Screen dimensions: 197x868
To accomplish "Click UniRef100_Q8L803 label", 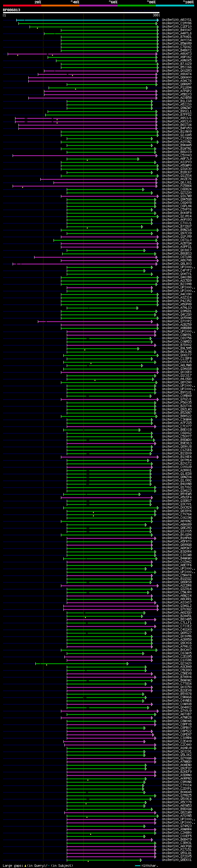I will click(176, 264).
